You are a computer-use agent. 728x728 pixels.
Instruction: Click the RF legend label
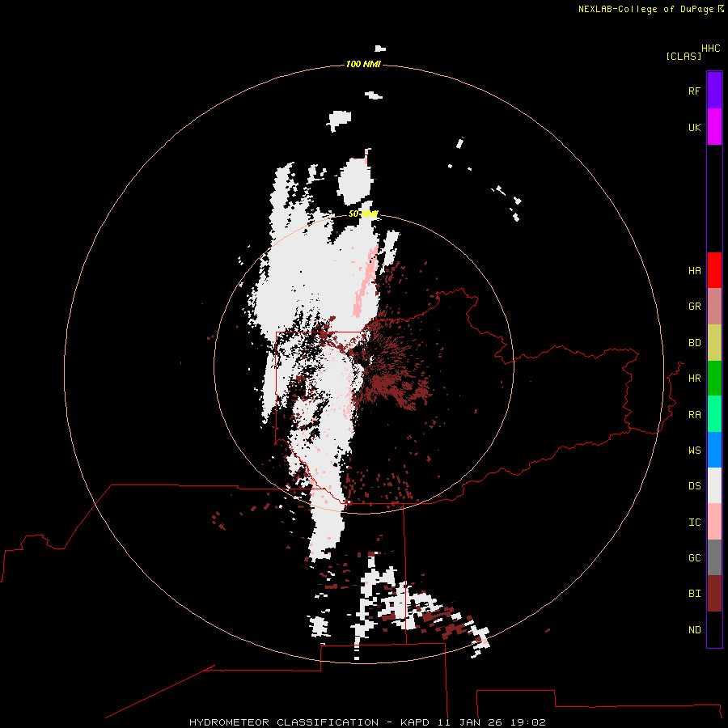tap(694, 91)
